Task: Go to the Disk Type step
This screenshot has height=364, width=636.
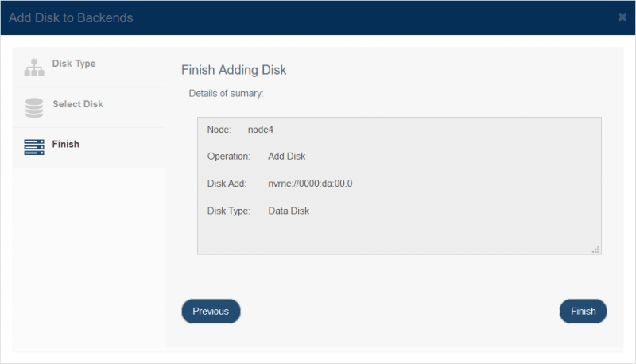Action: click(x=89, y=68)
